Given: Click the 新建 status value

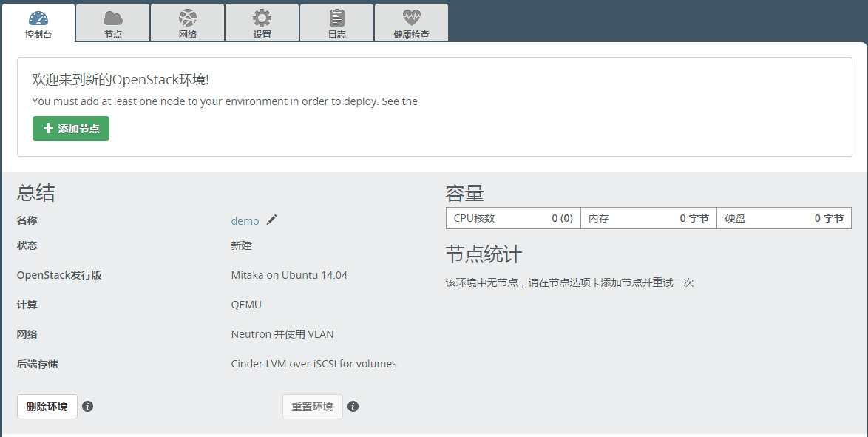Looking at the screenshot, I should [x=241, y=245].
